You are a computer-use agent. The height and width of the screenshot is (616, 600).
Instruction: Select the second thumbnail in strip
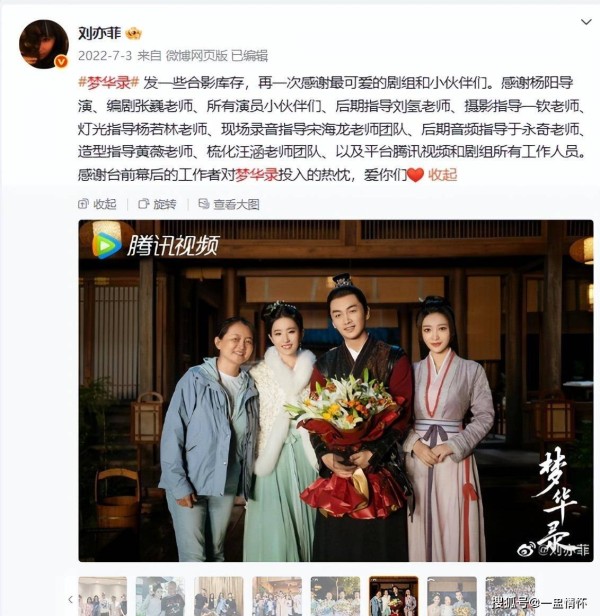click(x=160, y=596)
